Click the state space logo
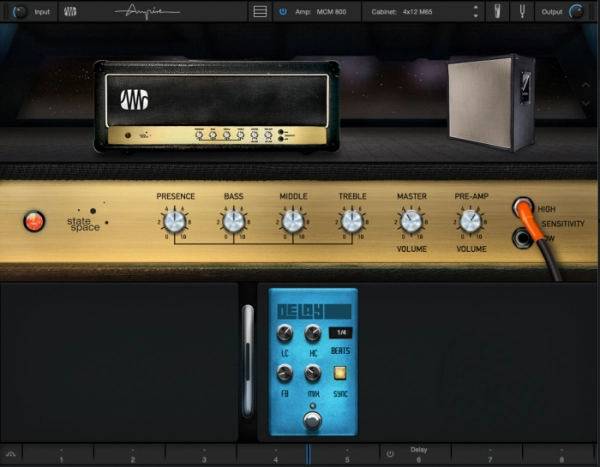This screenshot has width=600, height=467. (86, 219)
